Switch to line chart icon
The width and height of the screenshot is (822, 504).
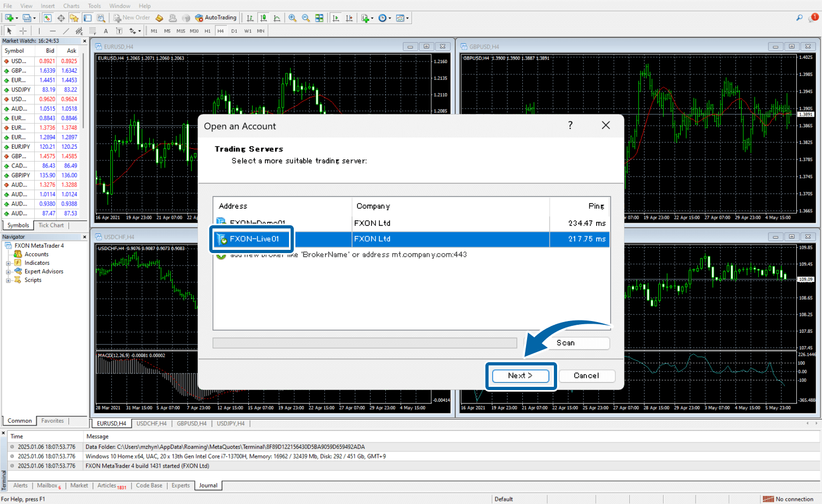coord(277,18)
